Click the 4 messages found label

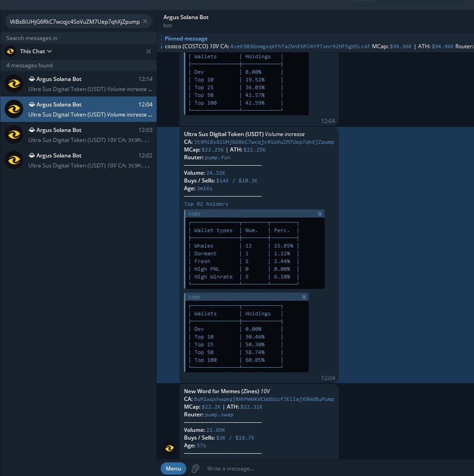(x=30, y=66)
